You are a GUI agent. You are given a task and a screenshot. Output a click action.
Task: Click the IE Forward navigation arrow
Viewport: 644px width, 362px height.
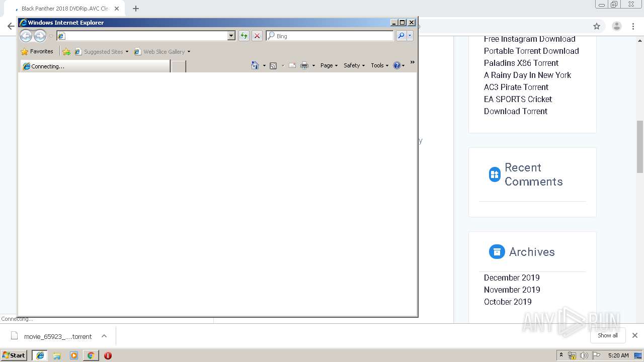point(40,36)
